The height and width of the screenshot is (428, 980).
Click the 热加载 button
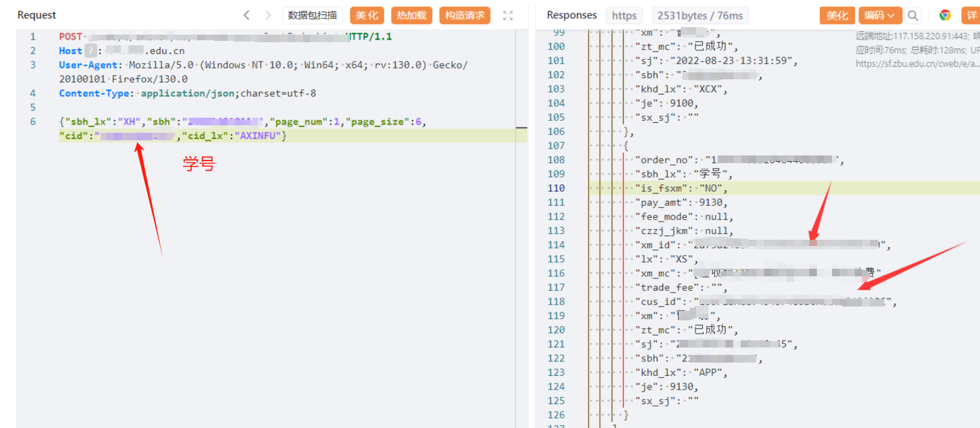pyautogui.click(x=412, y=16)
